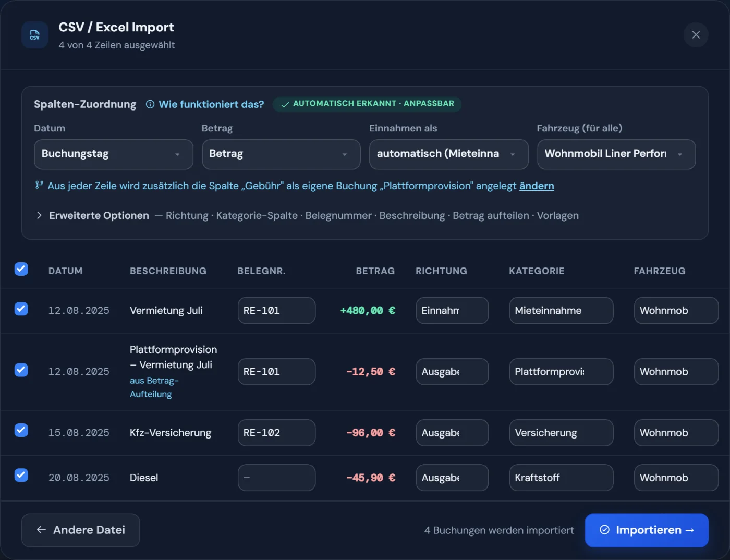Screen dimensions: 730x560
Task: Open the Mieteinnahme category dropdown
Action: [561, 311]
